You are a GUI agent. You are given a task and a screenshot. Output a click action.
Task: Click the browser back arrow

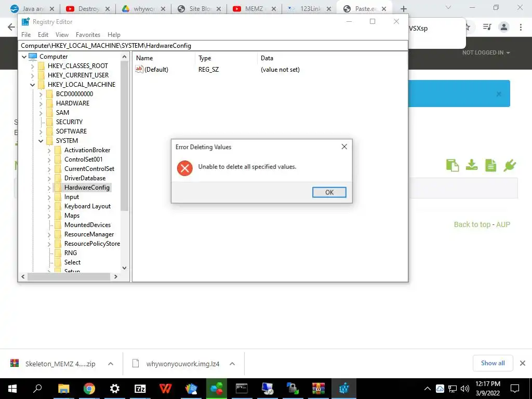point(11,27)
